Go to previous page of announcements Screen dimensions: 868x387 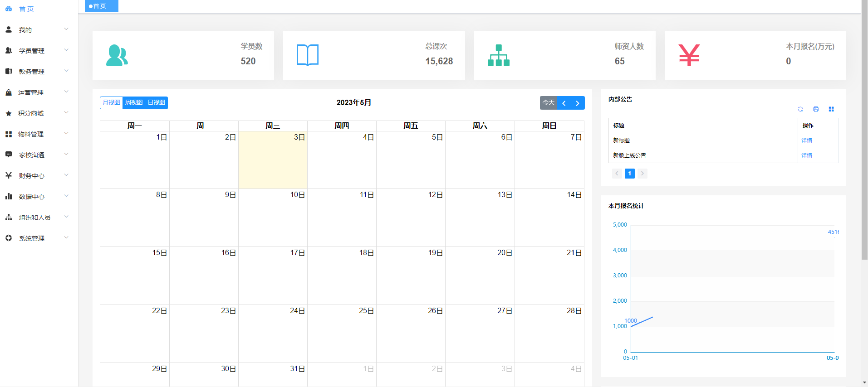tap(617, 174)
